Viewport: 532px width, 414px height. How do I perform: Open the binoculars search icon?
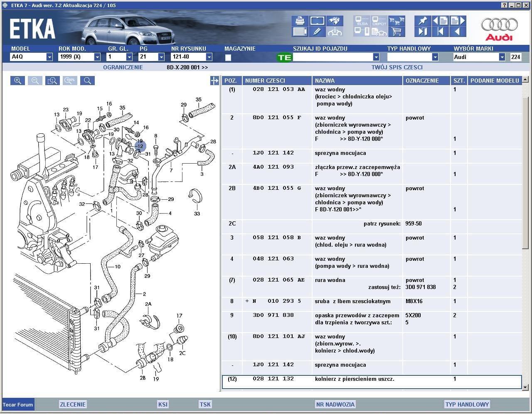click(335, 21)
